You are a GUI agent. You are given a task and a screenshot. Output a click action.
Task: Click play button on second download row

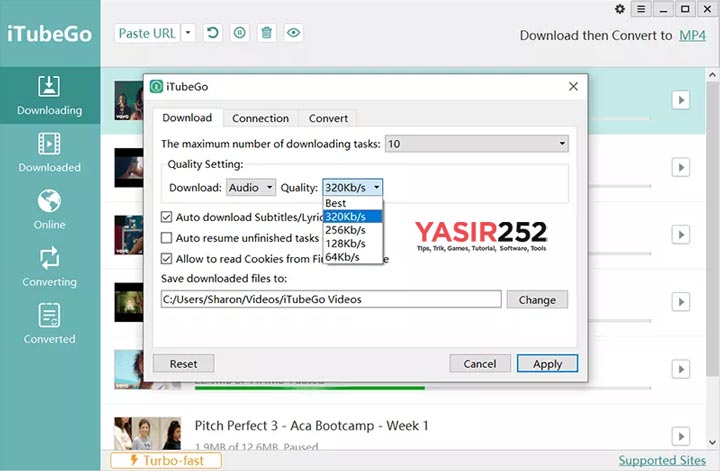point(681,168)
